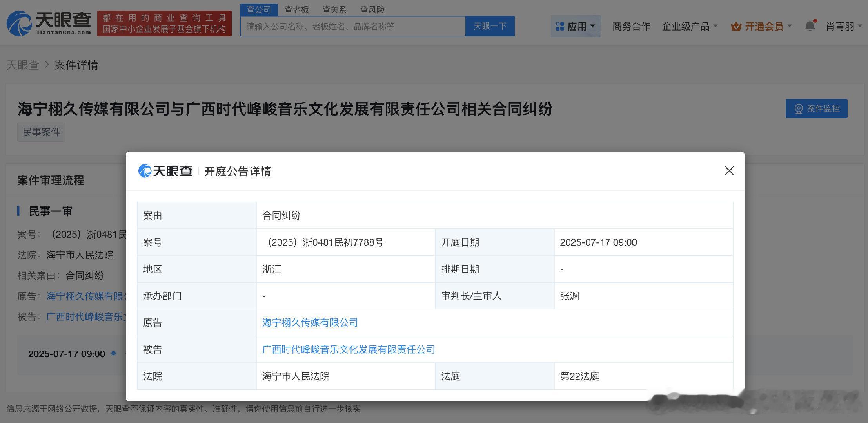868x423 pixels.
Task: Open plaintiff link 海宁栩久传媒有限公司 in dialog
Action: tap(310, 322)
